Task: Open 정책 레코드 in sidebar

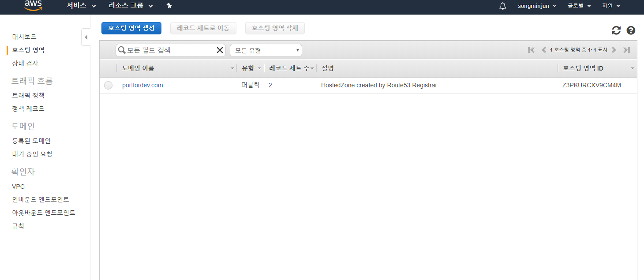Action: click(x=28, y=108)
